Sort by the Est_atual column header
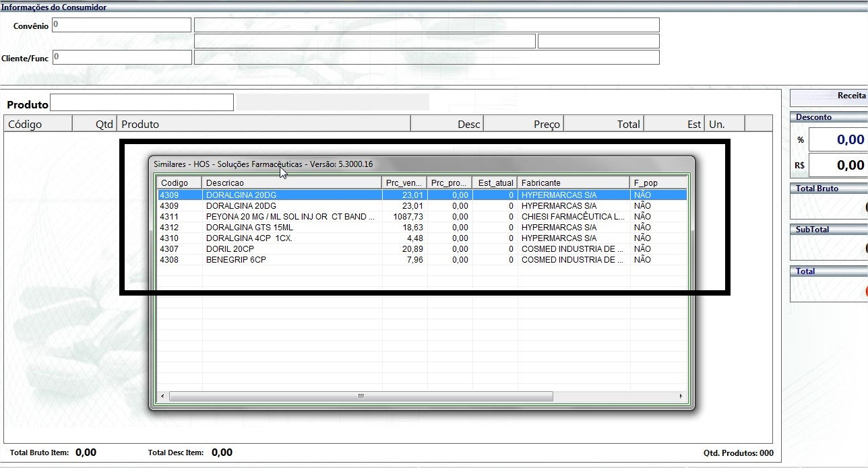Screen dimensions: 868x468 tap(495, 183)
